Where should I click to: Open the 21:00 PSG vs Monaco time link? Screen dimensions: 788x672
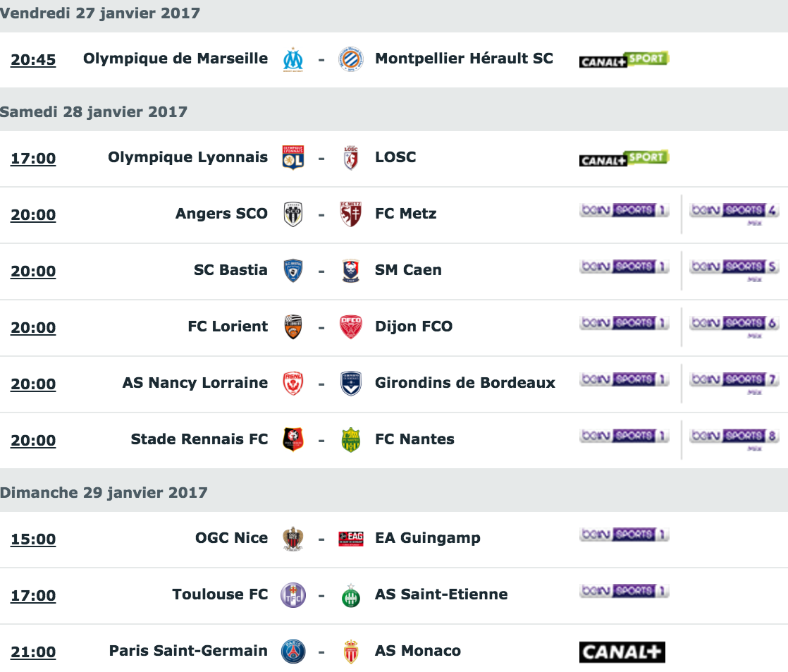33,652
